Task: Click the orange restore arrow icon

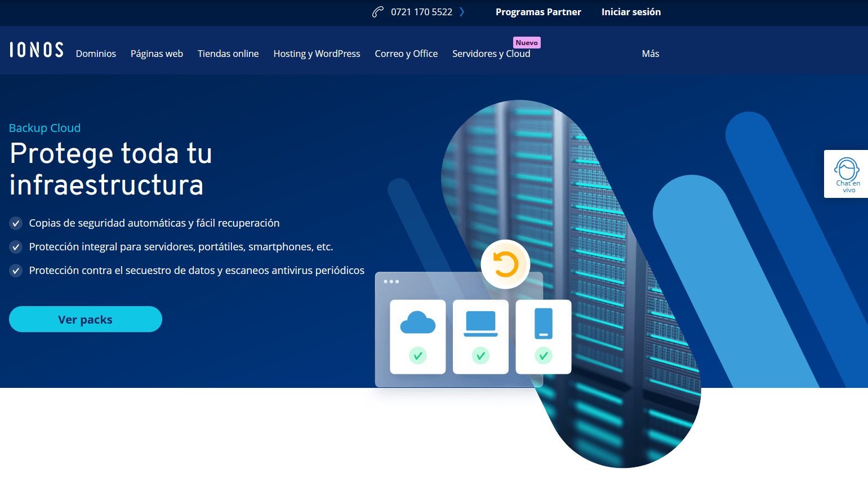Action: (505, 264)
